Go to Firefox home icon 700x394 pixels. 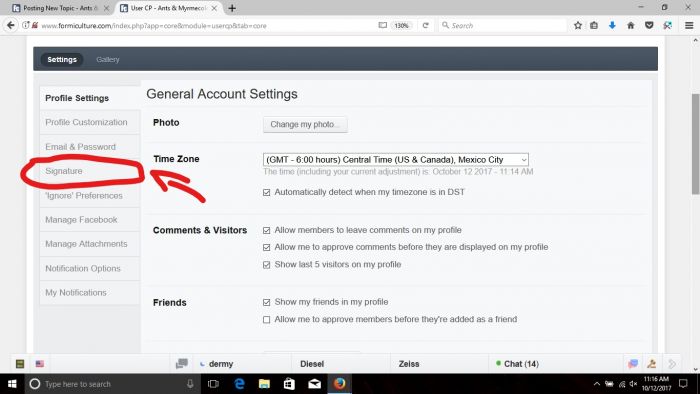coord(630,25)
